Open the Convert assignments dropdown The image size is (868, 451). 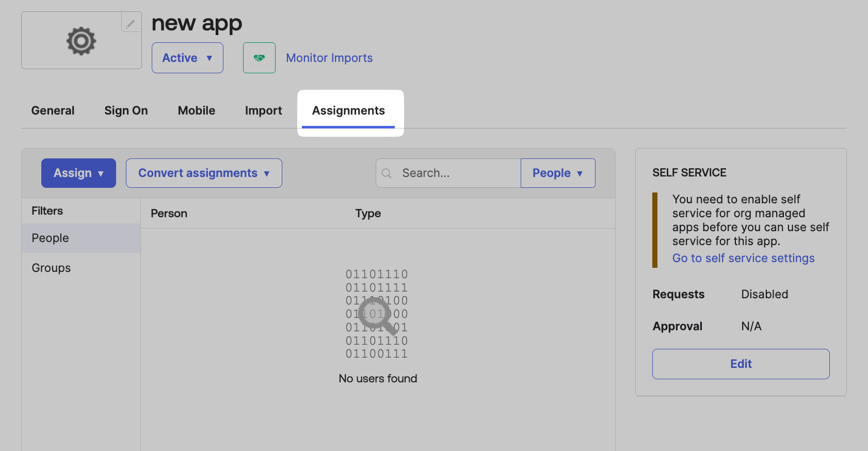pyautogui.click(x=204, y=173)
